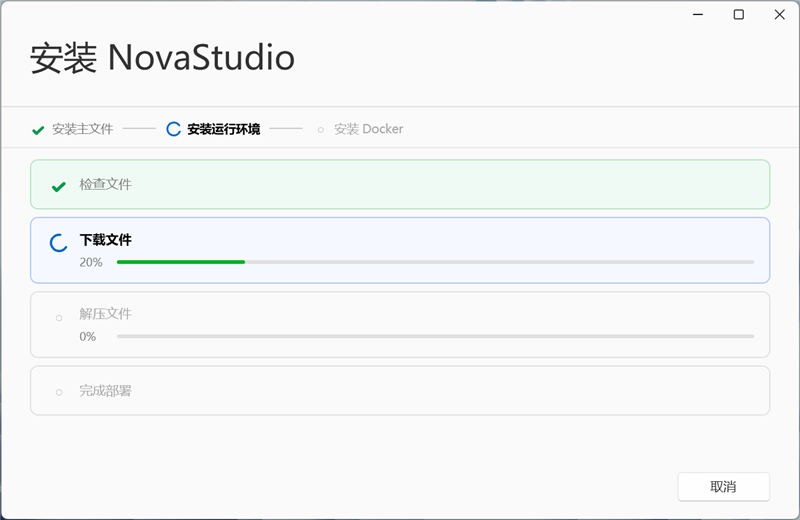Click the 取消 button
The width and height of the screenshot is (800, 520).
[x=723, y=487]
